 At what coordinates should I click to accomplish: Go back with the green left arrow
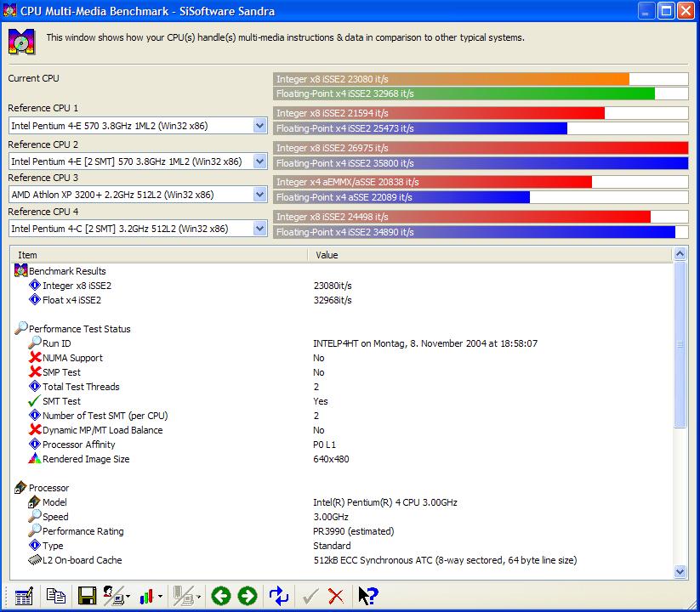click(x=221, y=596)
